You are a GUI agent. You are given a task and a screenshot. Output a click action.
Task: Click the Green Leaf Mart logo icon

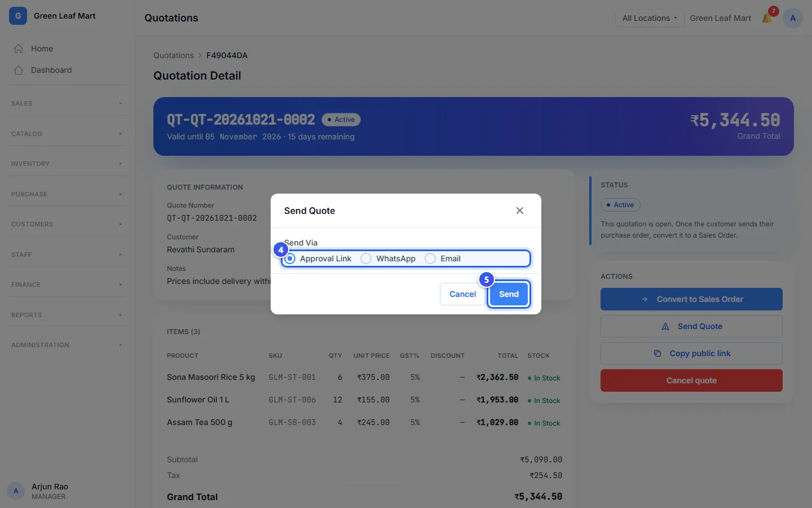[x=18, y=16]
